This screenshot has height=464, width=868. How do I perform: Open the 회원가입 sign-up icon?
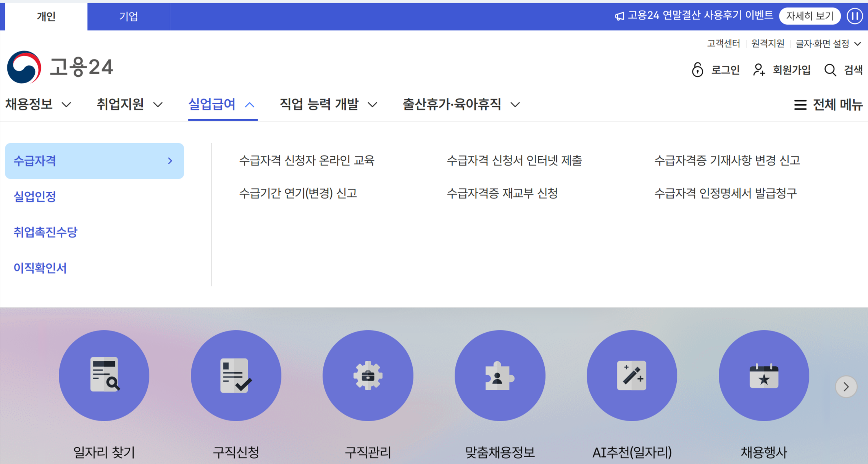759,70
